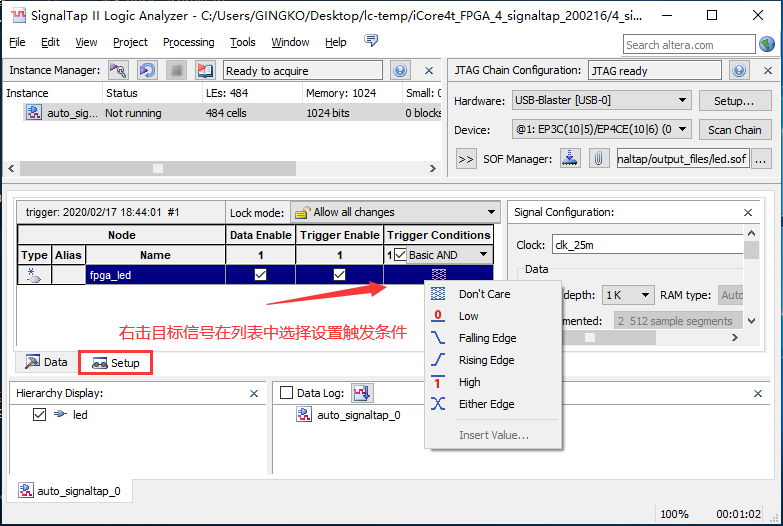Open Instance Manager help icon
This screenshot has width=783, height=526.
[400, 71]
